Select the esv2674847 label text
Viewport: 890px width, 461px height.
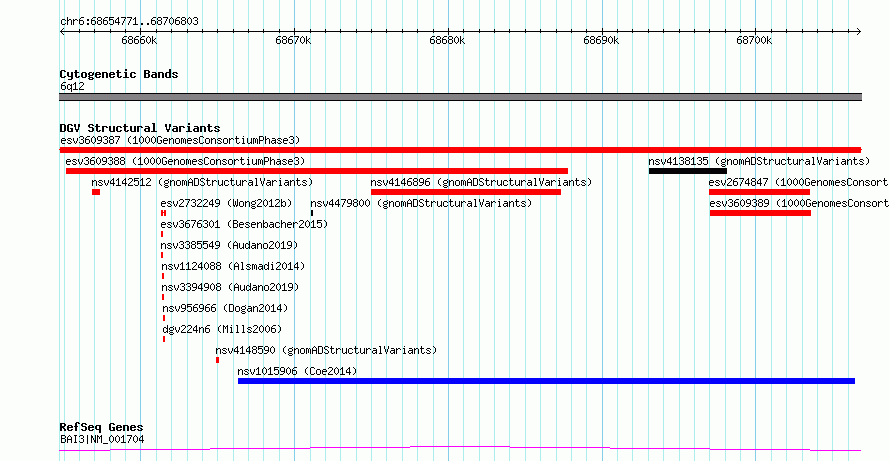coord(799,182)
